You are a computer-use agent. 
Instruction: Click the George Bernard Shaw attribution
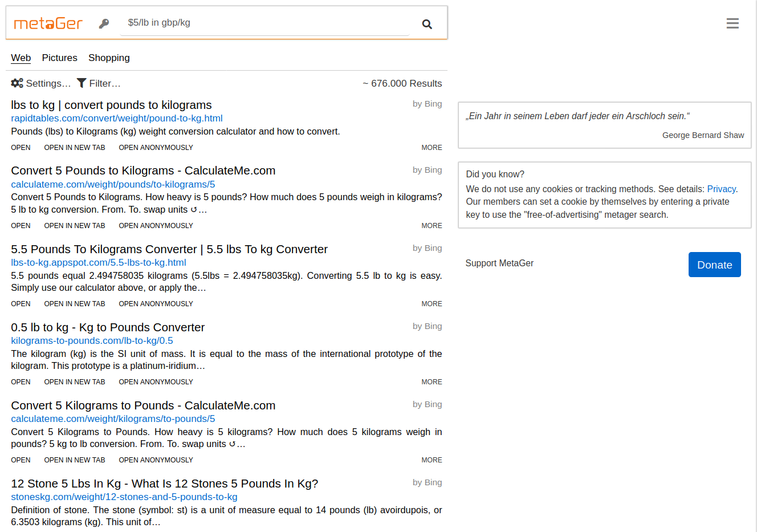pyautogui.click(x=703, y=135)
